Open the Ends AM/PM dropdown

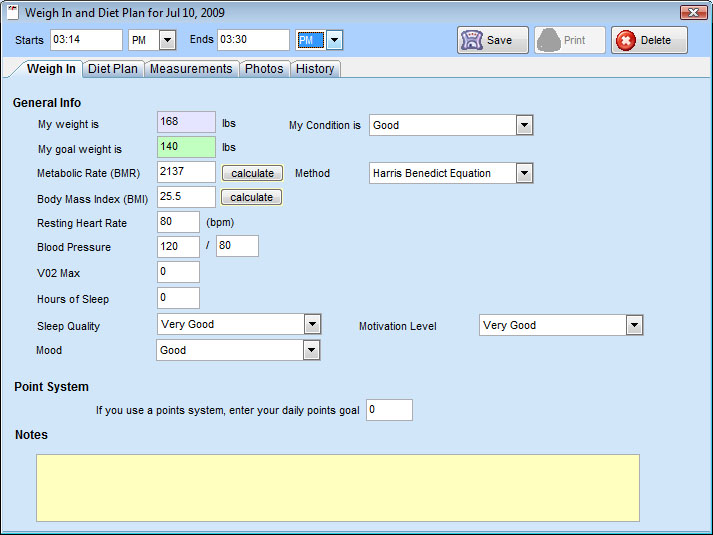[x=335, y=40]
